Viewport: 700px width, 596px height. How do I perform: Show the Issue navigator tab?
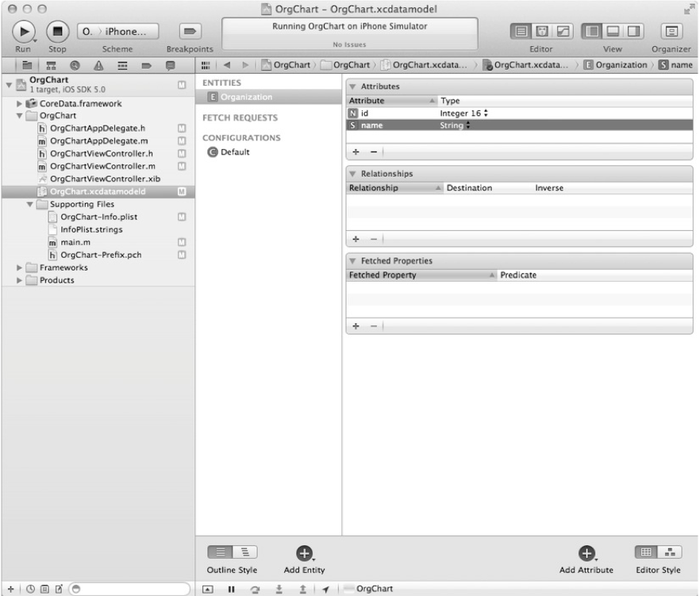click(98, 66)
